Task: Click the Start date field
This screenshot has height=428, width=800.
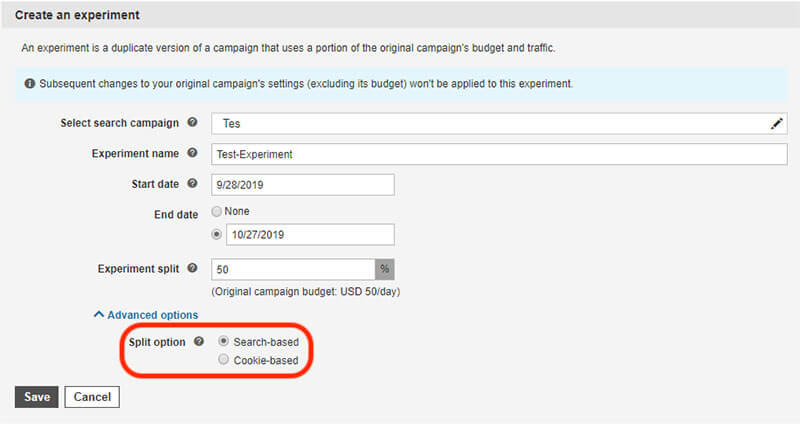Action: click(303, 185)
